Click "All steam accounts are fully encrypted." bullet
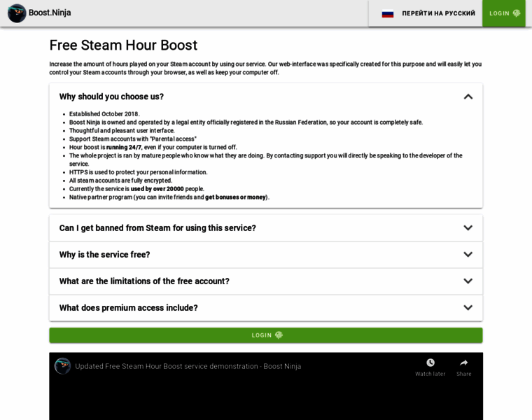532x420 pixels. (x=121, y=181)
